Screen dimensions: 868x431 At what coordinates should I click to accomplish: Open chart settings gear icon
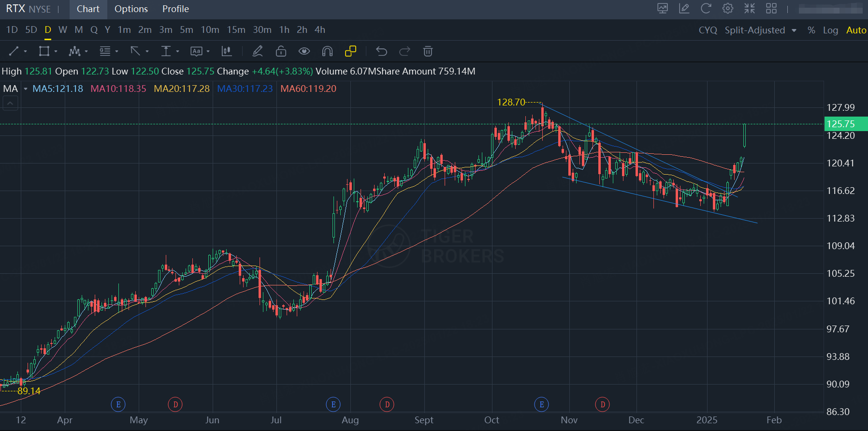(x=727, y=8)
